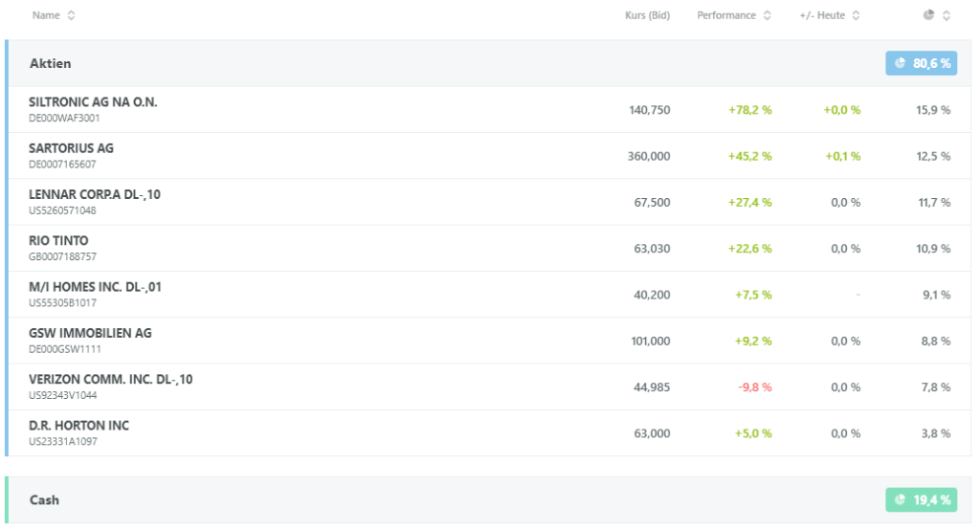The height and width of the screenshot is (530, 980).
Task: Click Rio Tinto price 63,030
Action: coord(652,249)
